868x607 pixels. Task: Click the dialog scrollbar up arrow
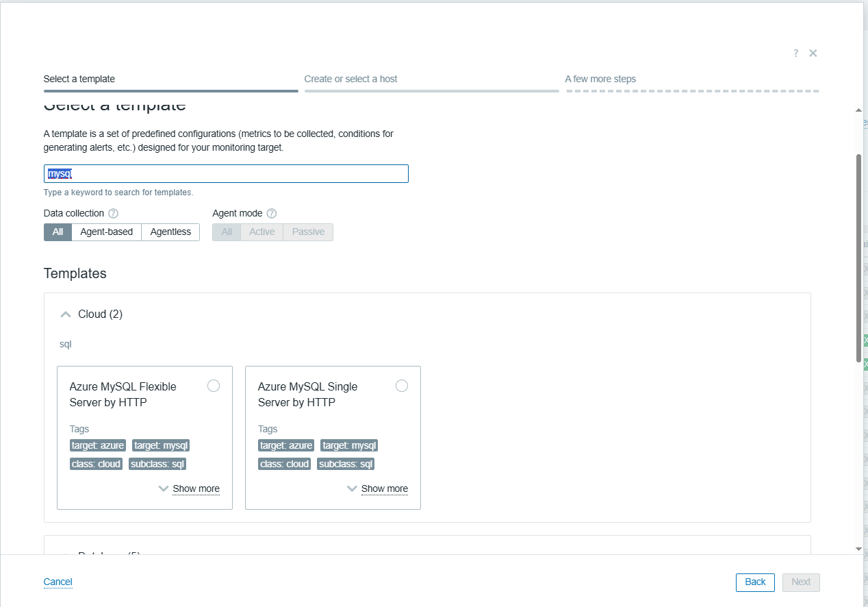[859, 110]
